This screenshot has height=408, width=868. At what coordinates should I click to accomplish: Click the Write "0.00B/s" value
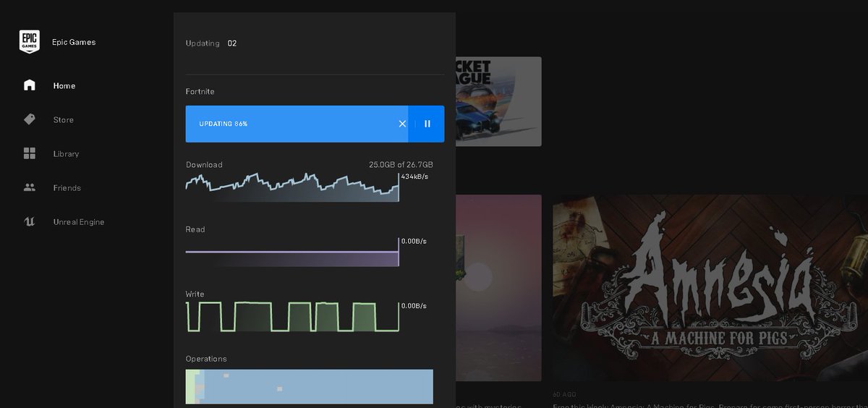(414, 305)
